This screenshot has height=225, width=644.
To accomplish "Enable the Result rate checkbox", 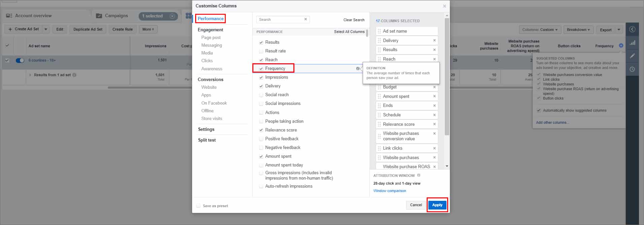I will coord(261,51).
